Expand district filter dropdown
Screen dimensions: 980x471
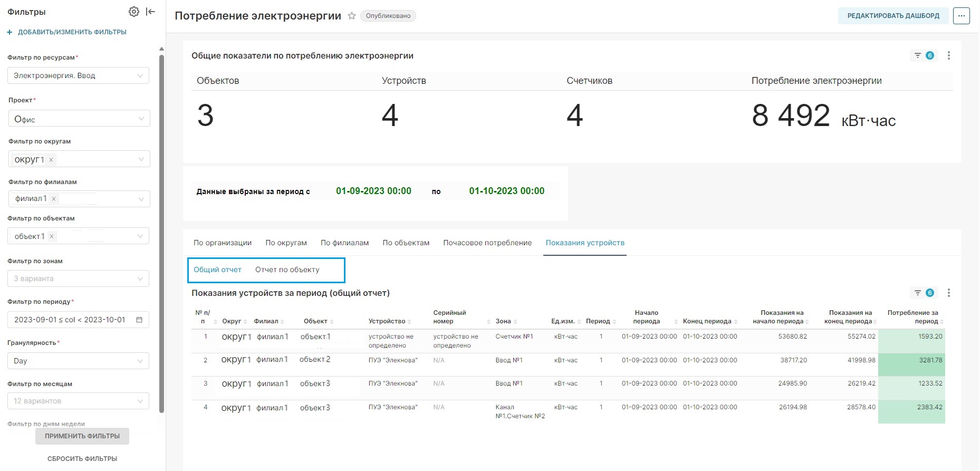click(x=141, y=159)
